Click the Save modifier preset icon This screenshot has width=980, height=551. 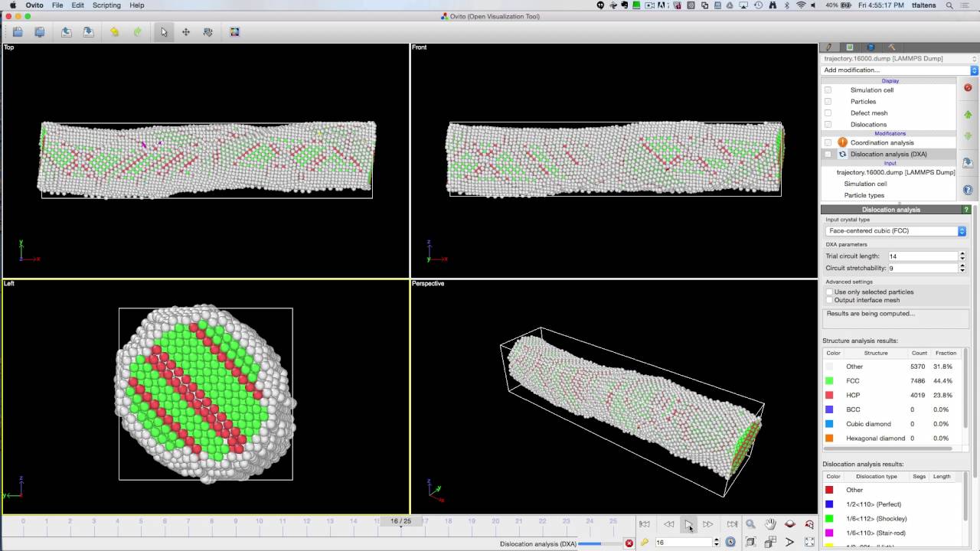[x=968, y=163]
